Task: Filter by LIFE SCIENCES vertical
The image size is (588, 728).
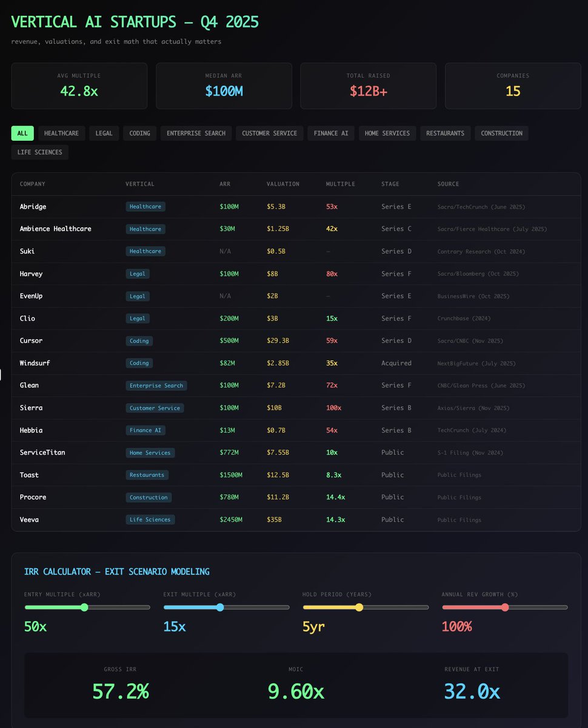Action: tap(40, 152)
